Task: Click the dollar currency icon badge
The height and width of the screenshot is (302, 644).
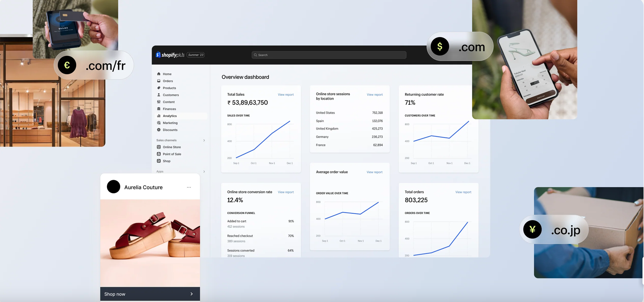Action: point(440,46)
